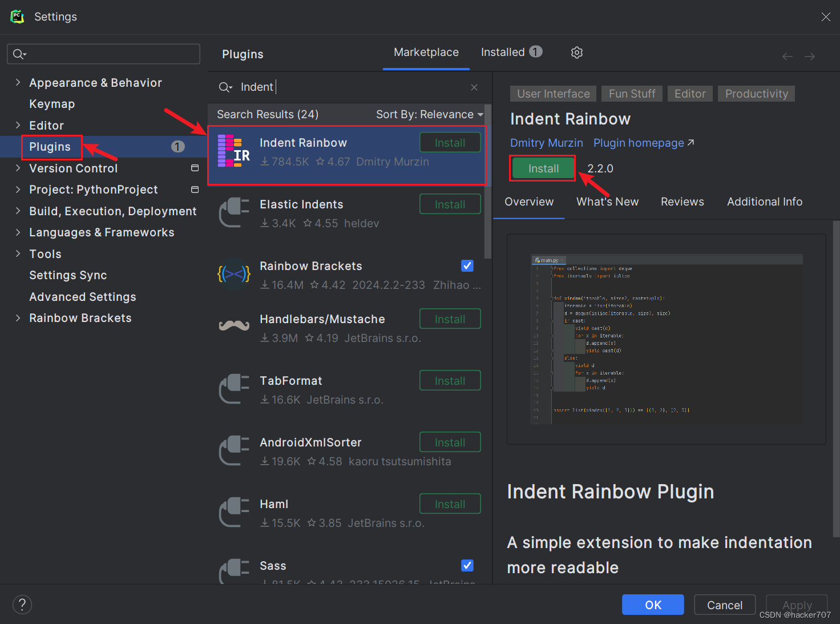840x624 pixels.
Task: Expand Project: PythonProject node
Action: (x=18, y=190)
